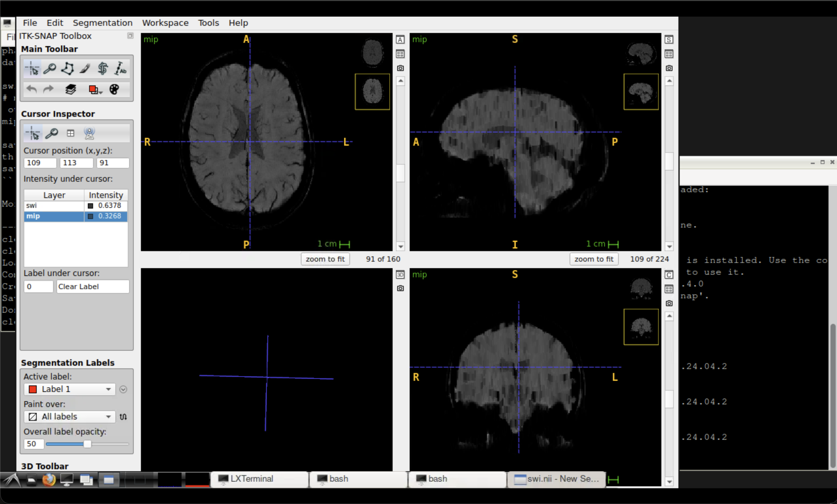The width and height of the screenshot is (837, 504).
Task: Click the axial view zoom thumbnail
Action: 372,92
